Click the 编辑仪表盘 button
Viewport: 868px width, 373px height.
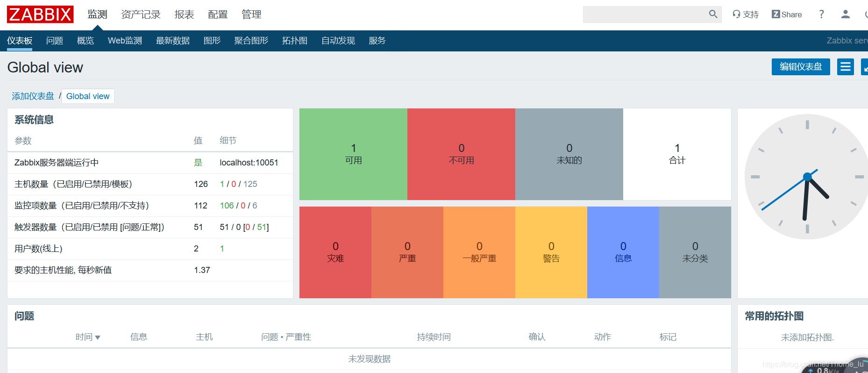(x=801, y=67)
